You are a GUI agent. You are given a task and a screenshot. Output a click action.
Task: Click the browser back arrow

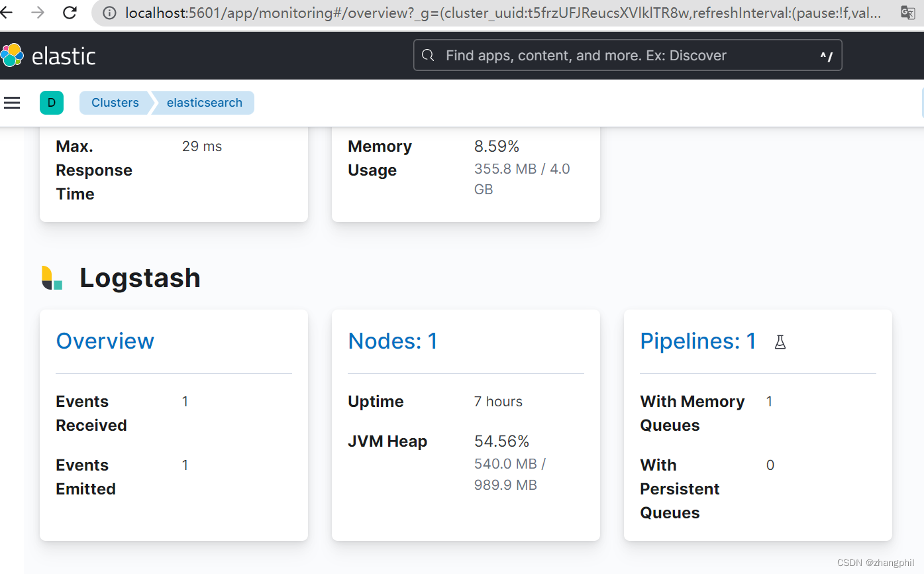tap(8, 12)
